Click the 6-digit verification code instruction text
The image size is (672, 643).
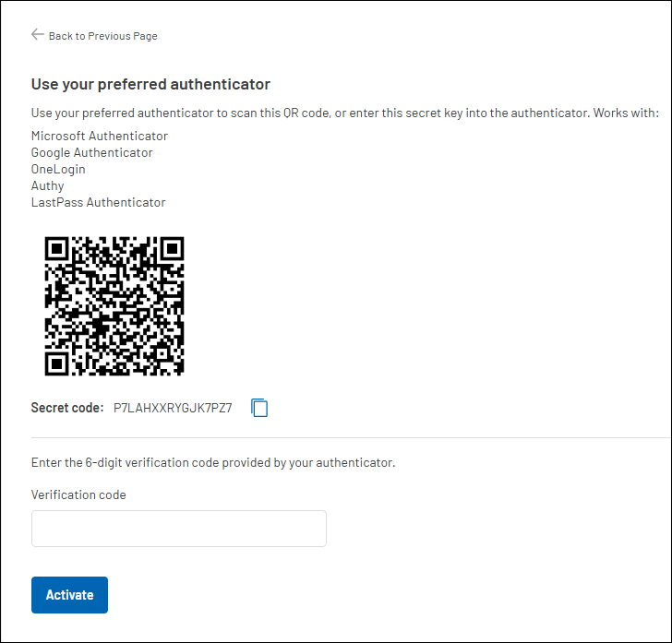pyautogui.click(x=213, y=462)
